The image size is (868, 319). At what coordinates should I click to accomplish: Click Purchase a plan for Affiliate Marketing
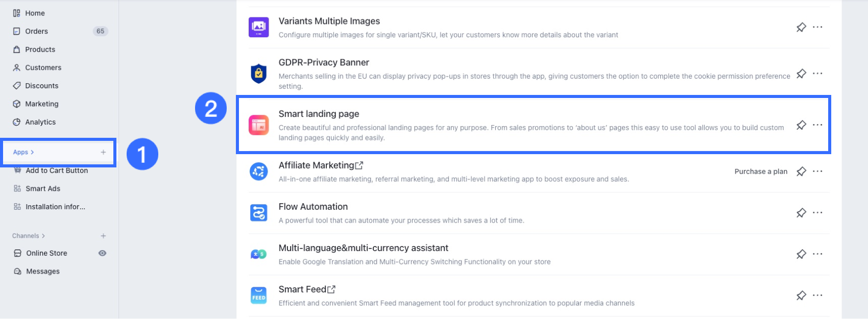click(x=761, y=171)
